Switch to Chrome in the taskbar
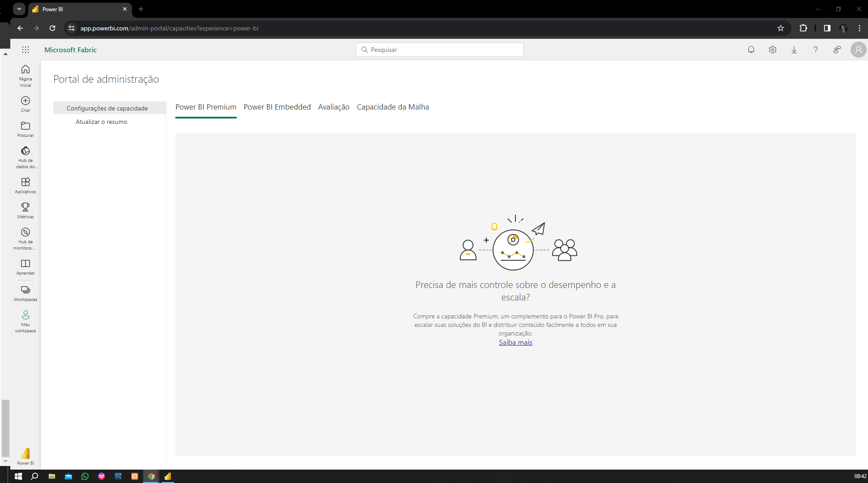This screenshot has width=868, height=483. (x=151, y=476)
